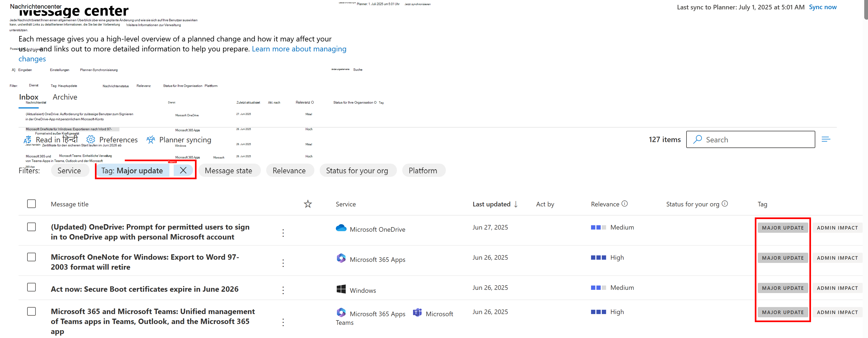Click the Read in Hindi translate icon

point(28,140)
